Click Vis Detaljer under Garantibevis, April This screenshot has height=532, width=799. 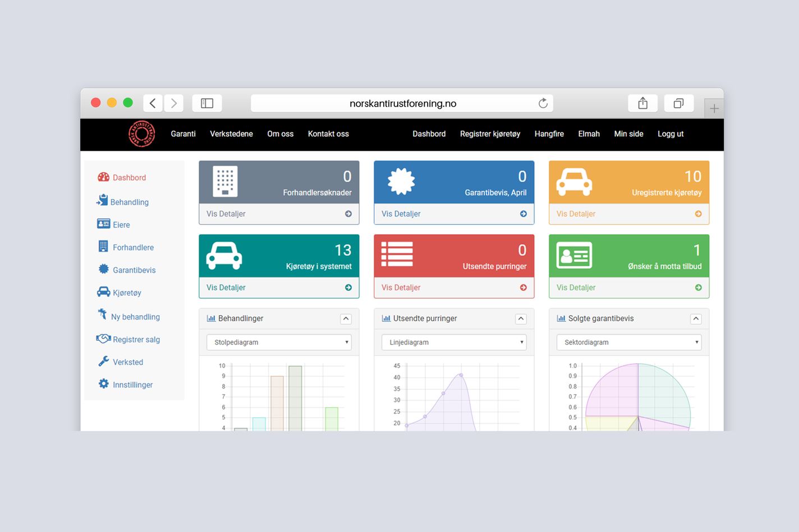(401, 214)
